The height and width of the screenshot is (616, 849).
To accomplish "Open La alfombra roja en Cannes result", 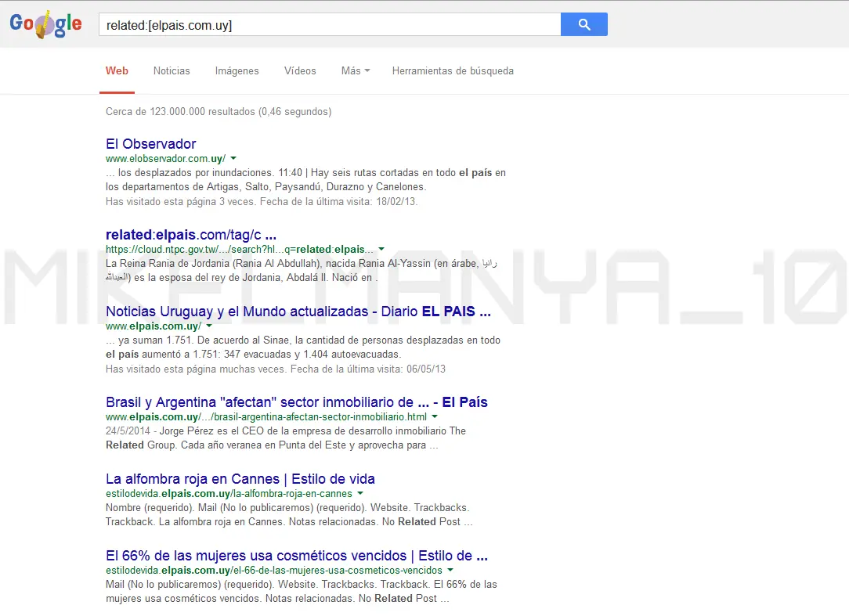I will point(240,478).
